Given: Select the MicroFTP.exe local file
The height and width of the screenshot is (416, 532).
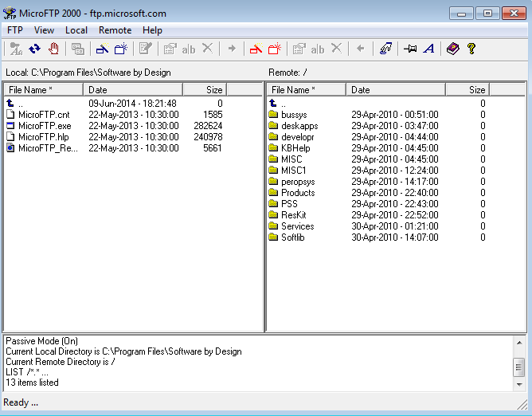Looking at the screenshot, I should (x=45, y=126).
